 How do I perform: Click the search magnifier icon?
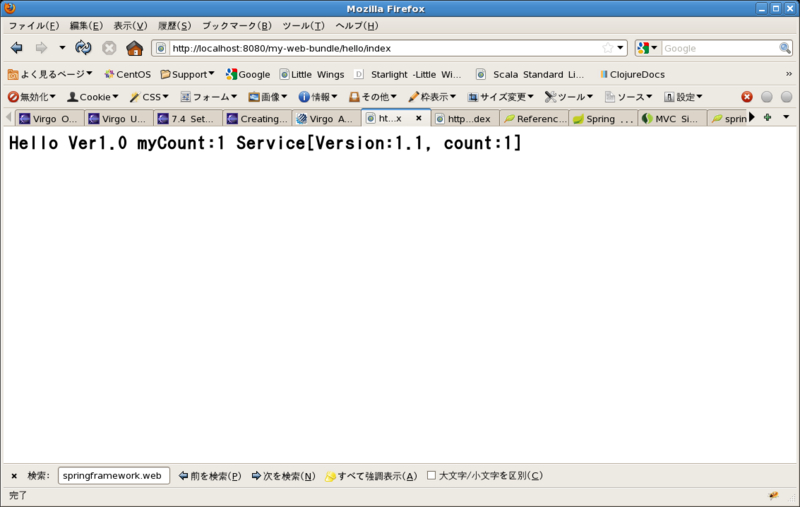pos(785,48)
